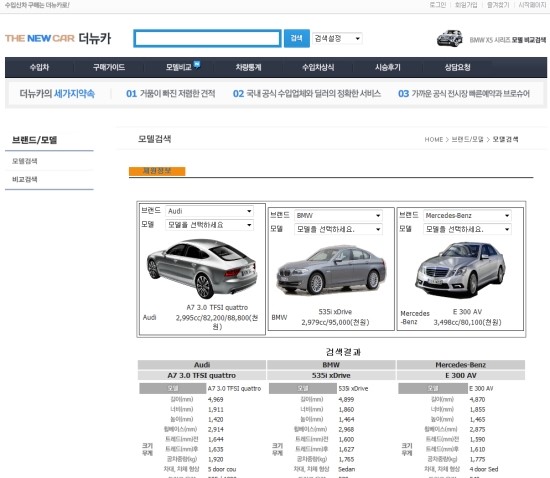The height and width of the screenshot is (478, 550).
Task: Click the 4,870 length value for Mercedes
Action: pyautogui.click(x=477, y=399)
